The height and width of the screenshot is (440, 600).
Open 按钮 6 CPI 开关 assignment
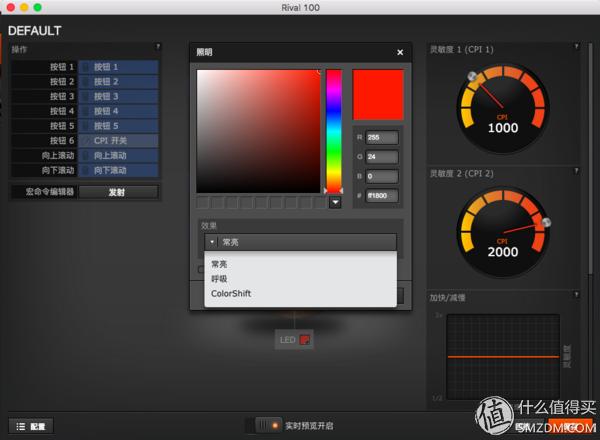[118, 141]
